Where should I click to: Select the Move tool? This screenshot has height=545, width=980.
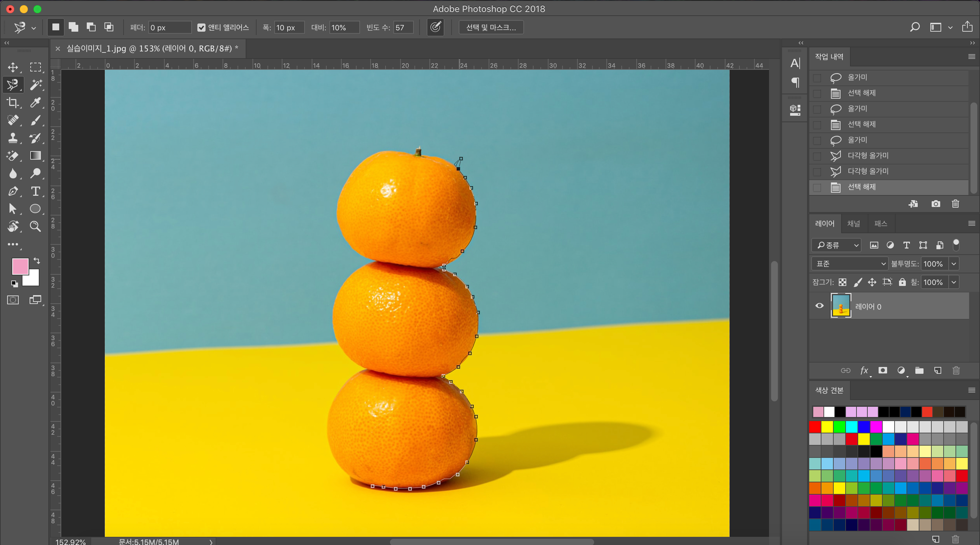tap(13, 67)
